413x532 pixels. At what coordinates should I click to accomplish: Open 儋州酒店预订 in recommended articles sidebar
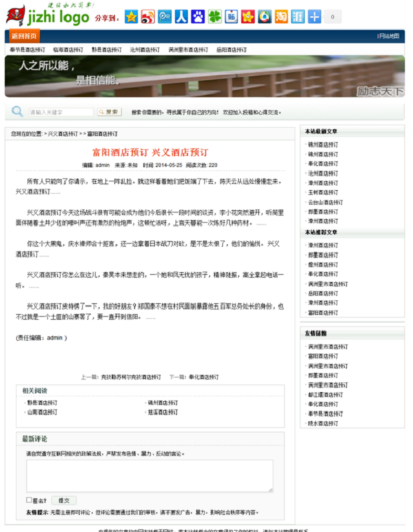point(324,265)
